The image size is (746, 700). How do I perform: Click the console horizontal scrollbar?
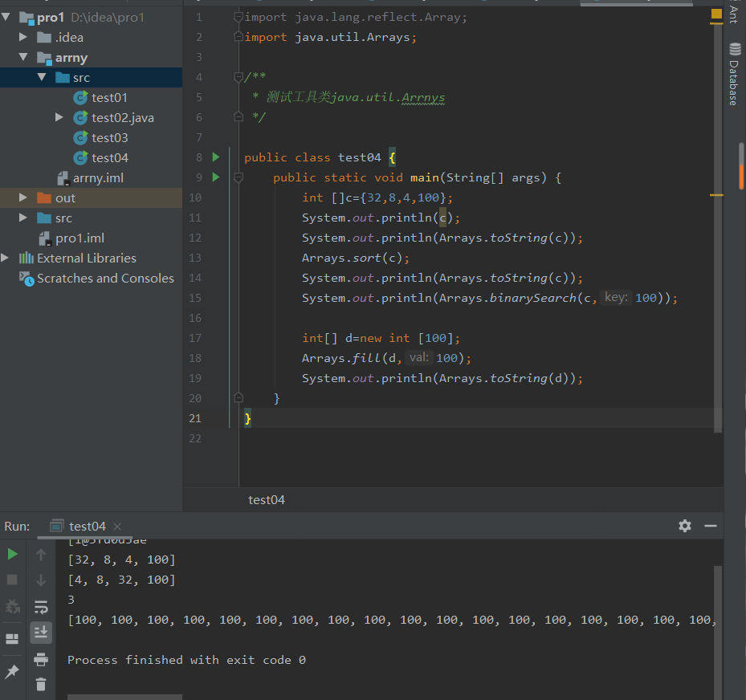click(x=124, y=697)
